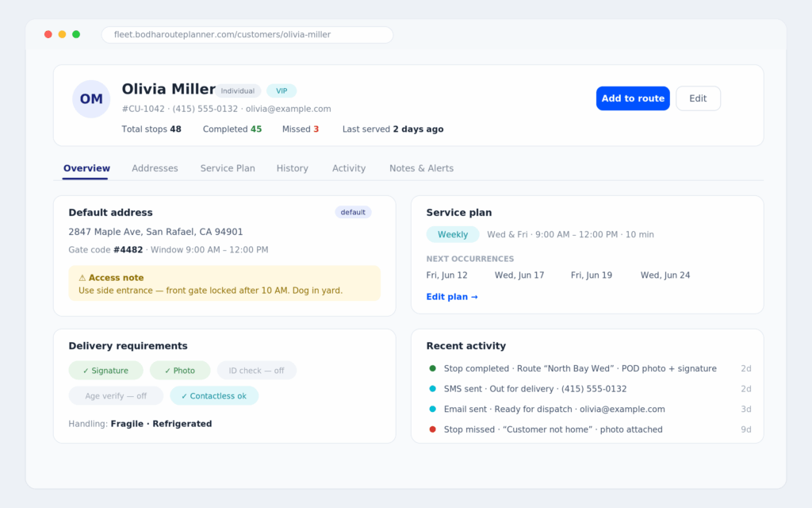This screenshot has height=508, width=812.
Task: Click the 2847 Maple Ave address text
Action: click(155, 232)
